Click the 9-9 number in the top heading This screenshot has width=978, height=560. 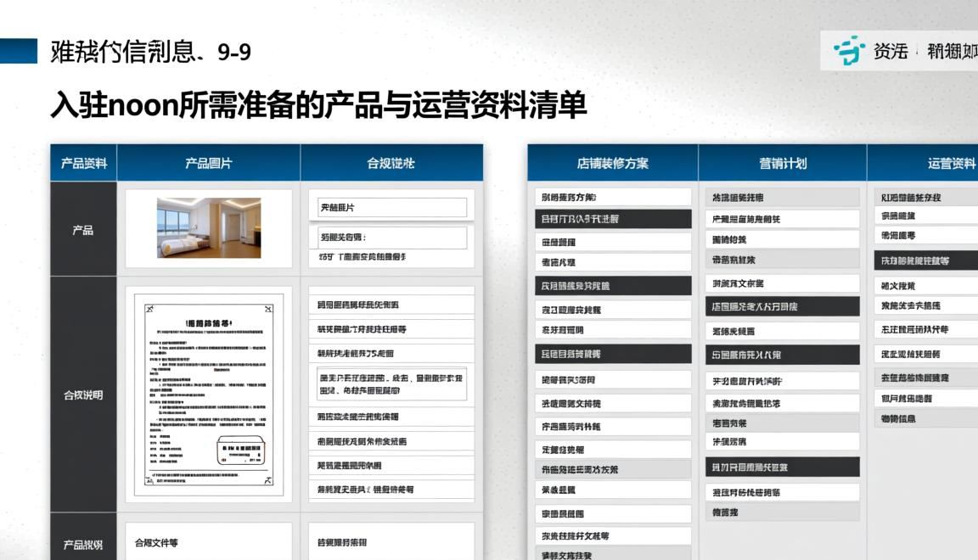(234, 52)
